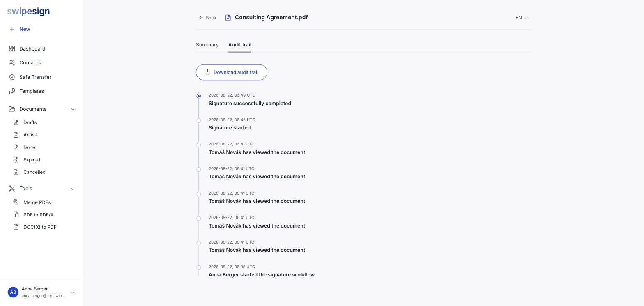Screen dimensions: 644x306
Task: Collapse the Tools section chevron
Action: click(73, 189)
